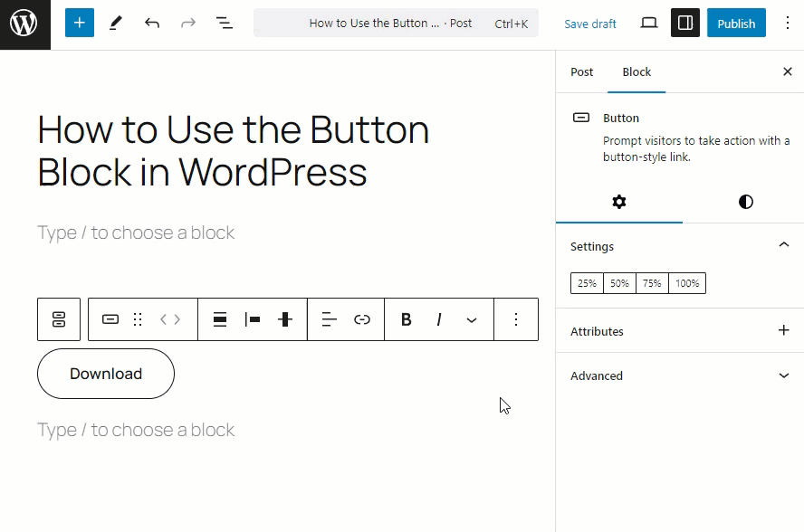Set button width to 25%

(587, 283)
